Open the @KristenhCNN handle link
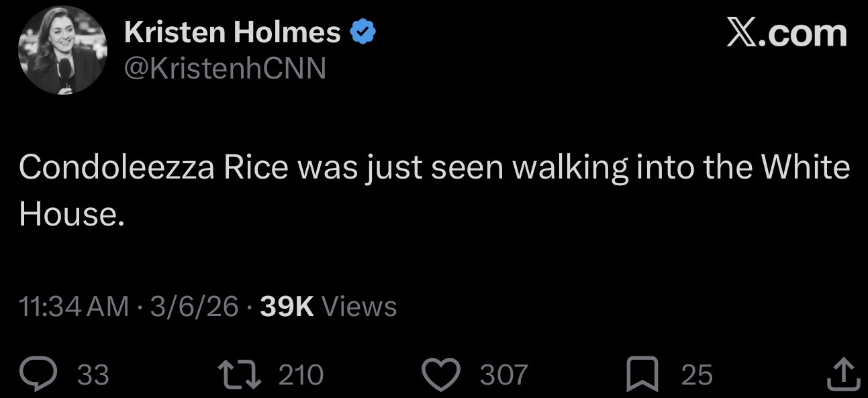Screen dimensions: 868x398 pos(225,68)
